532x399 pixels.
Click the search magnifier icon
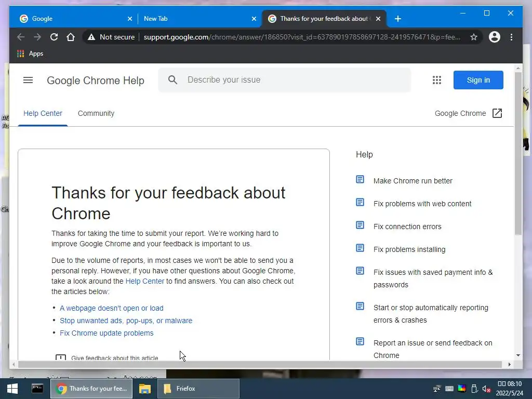[172, 79]
